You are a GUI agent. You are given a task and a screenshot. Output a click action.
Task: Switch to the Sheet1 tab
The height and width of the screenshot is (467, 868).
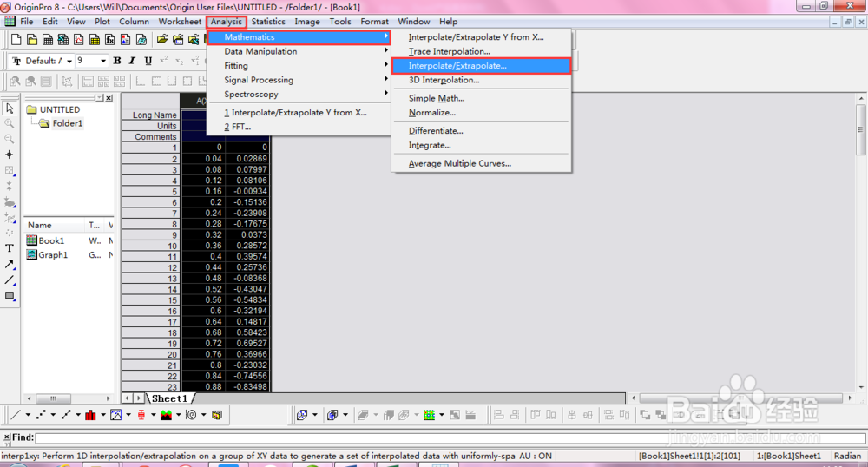point(170,398)
